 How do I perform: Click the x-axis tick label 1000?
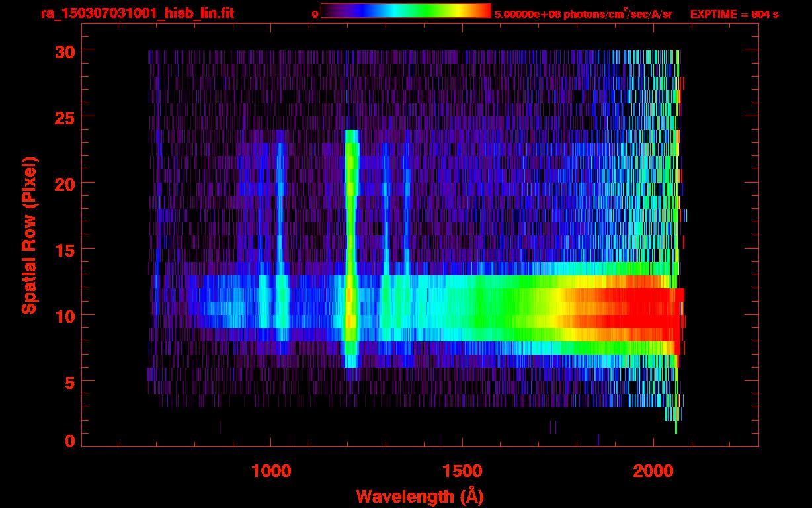coord(271,470)
